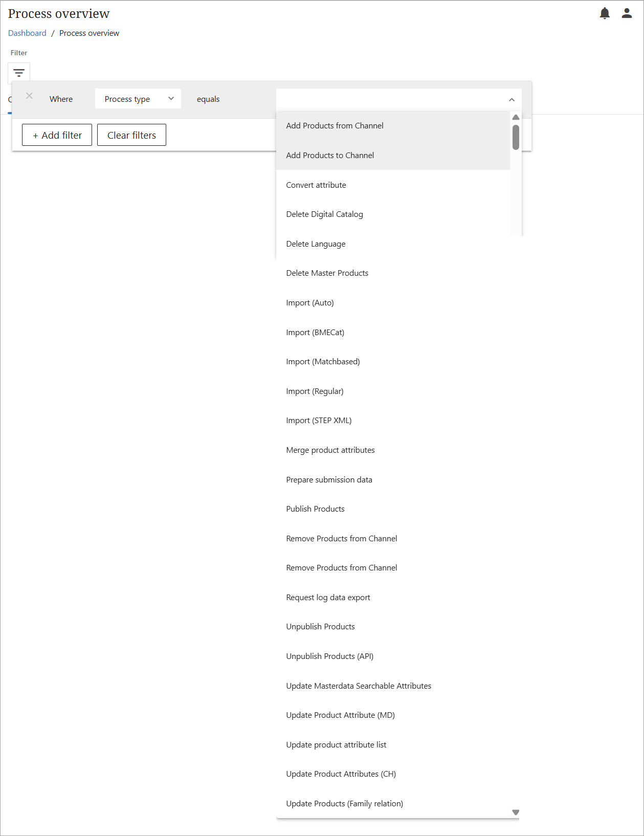Click the filter value input field

[x=389, y=100]
